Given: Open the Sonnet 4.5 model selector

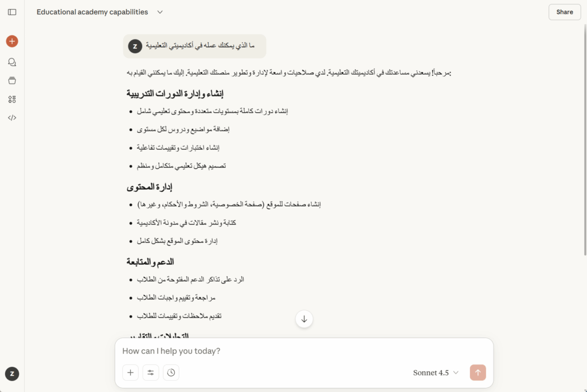Looking at the screenshot, I should pyautogui.click(x=436, y=373).
